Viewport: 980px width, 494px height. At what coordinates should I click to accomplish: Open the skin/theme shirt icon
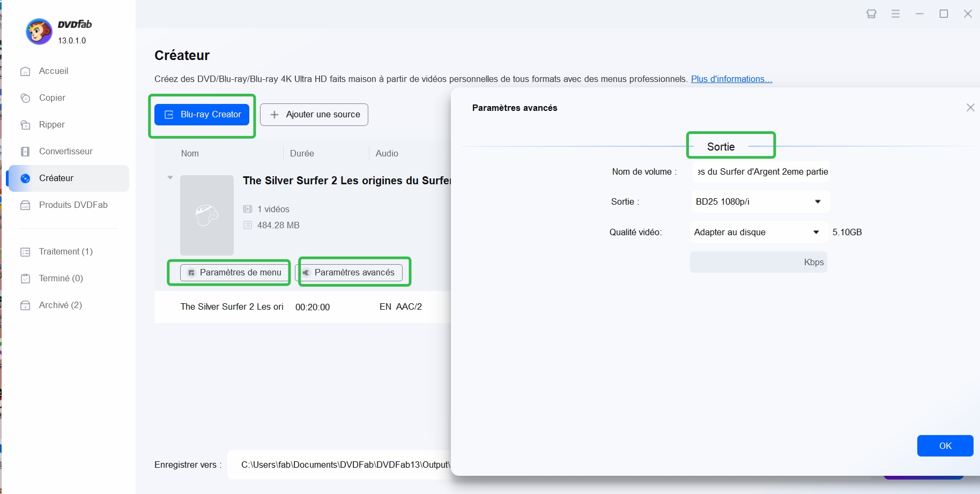click(x=872, y=14)
